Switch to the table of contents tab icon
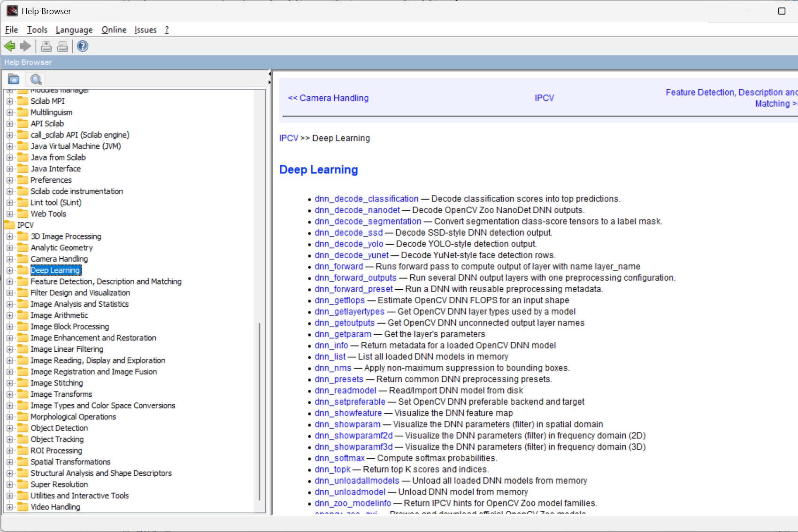 coord(14,79)
